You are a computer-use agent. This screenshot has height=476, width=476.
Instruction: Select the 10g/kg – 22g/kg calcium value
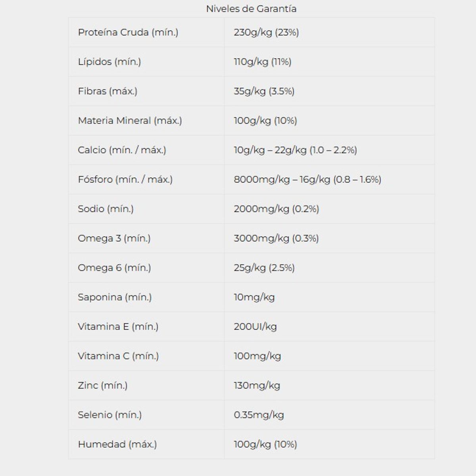[296, 150]
